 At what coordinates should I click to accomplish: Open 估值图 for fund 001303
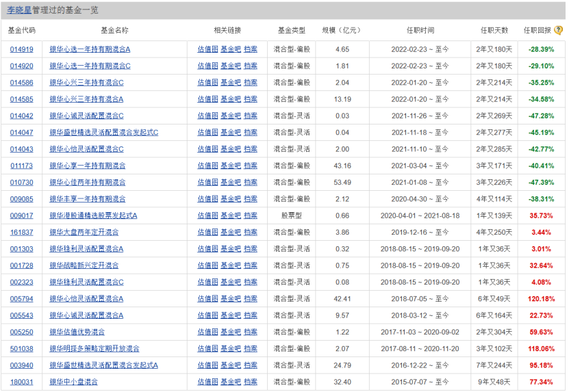(x=207, y=249)
